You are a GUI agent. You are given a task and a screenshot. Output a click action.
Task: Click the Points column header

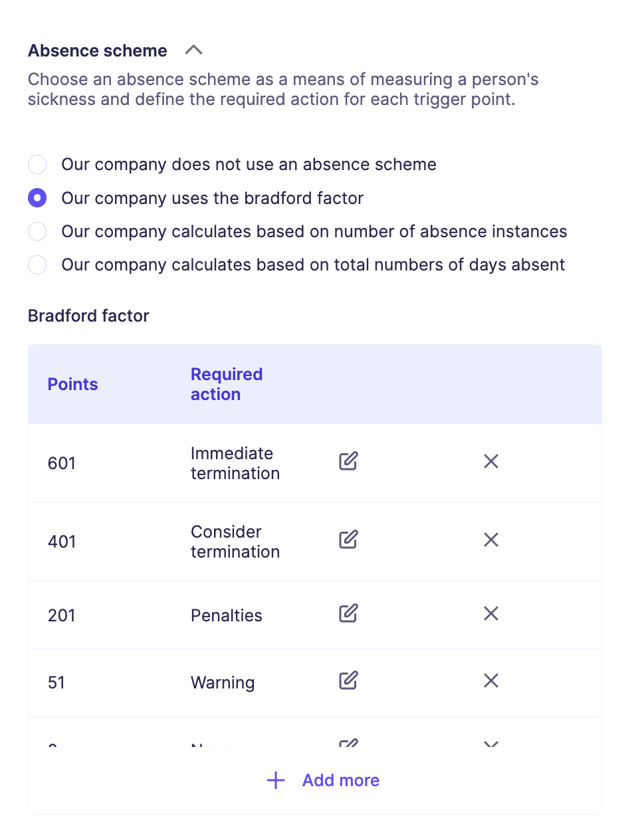point(72,384)
